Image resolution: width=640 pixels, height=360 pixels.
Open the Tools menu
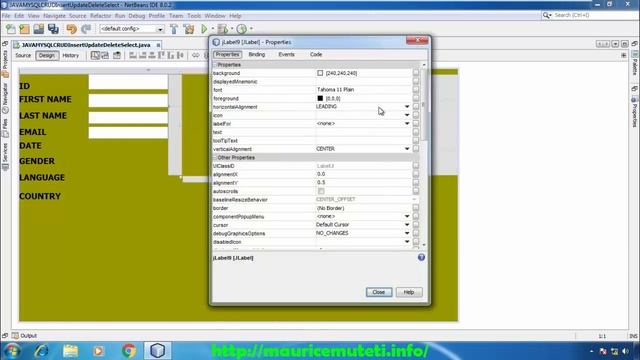[x=194, y=16]
